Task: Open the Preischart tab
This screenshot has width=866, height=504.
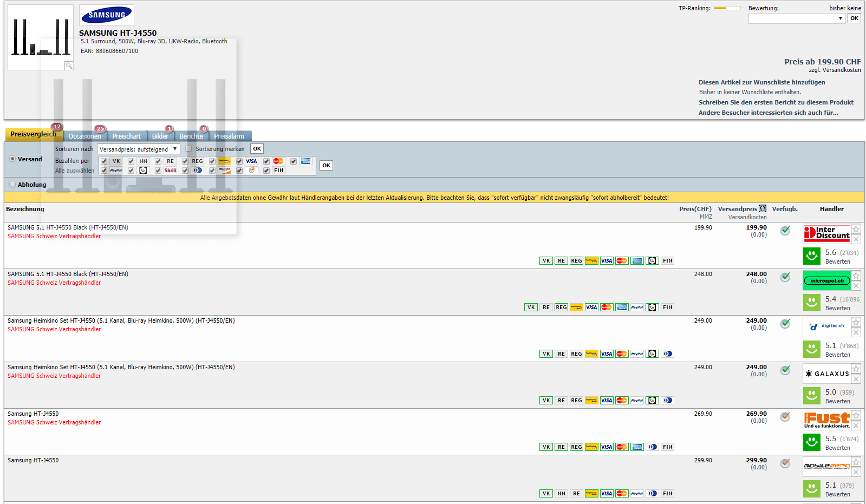Action: click(x=126, y=136)
